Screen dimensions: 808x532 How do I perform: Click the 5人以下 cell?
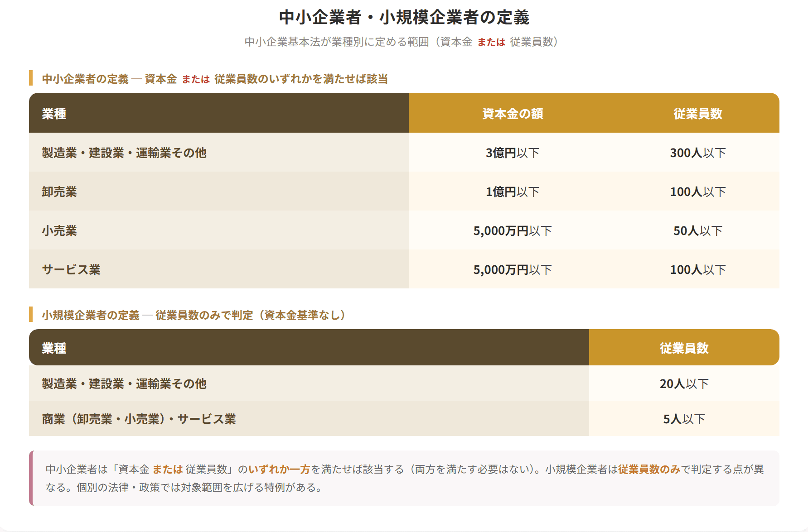coord(684,419)
